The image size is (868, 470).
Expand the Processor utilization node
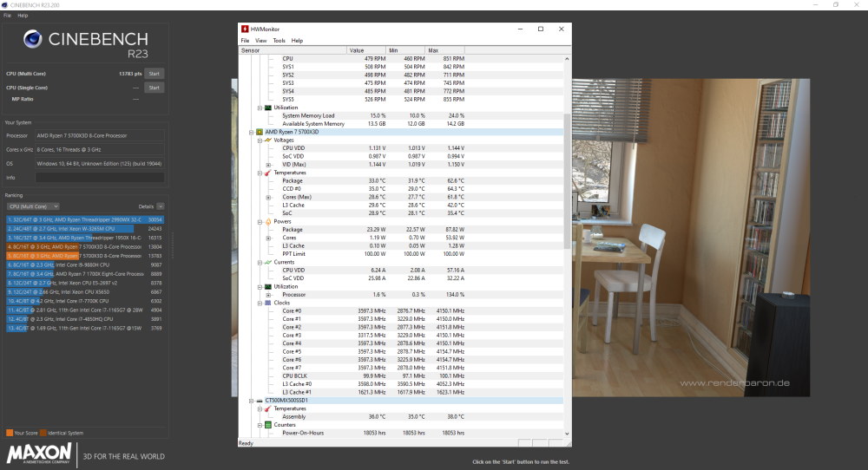[x=268, y=295]
